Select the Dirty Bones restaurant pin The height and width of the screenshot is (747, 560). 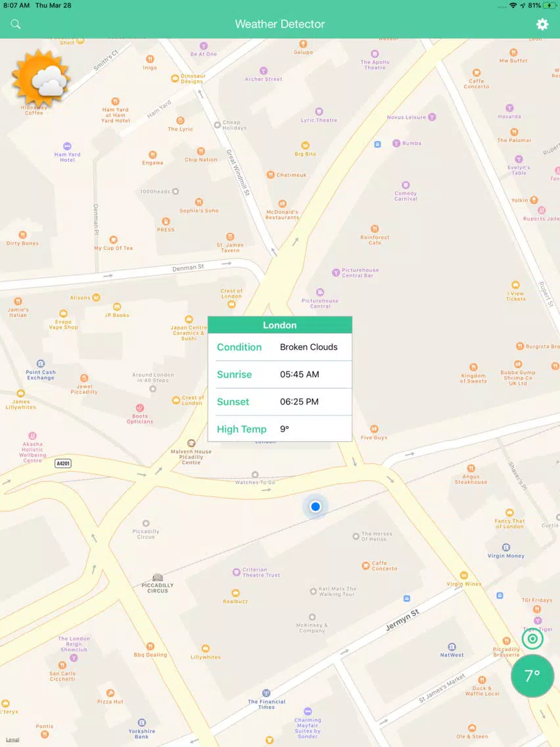coord(22,234)
